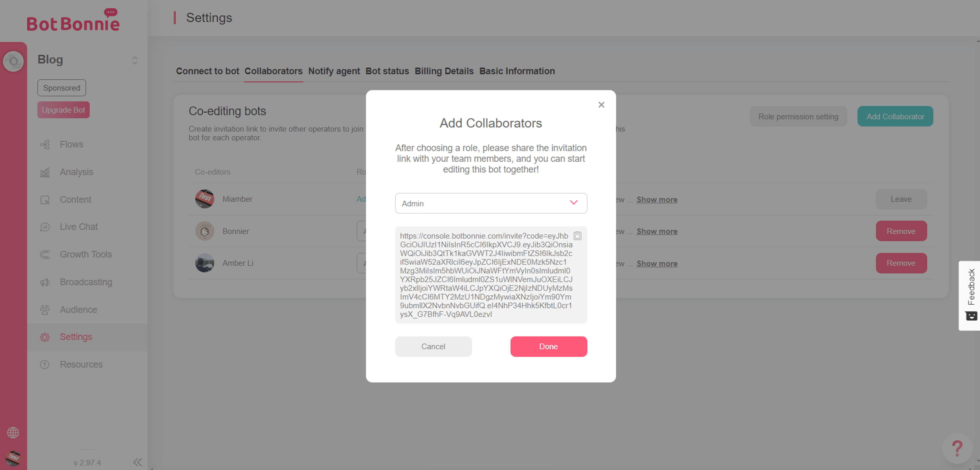The height and width of the screenshot is (470, 980).
Task: Switch to Notify agent tab
Action: click(x=334, y=71)
